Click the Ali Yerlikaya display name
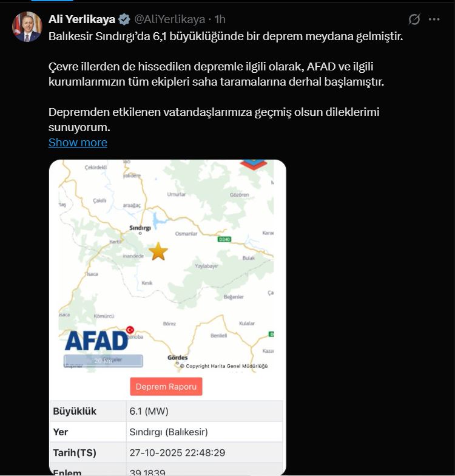The width and height of the screenshot is (455, 476). coord(82,19)
